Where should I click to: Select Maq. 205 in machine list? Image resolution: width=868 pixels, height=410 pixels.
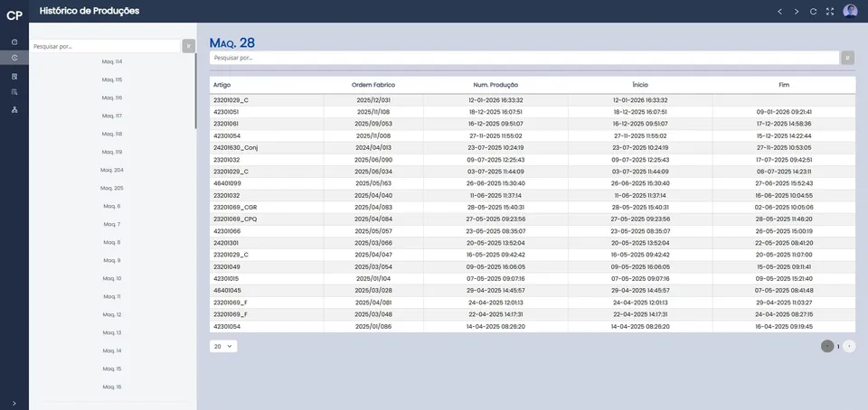click(112, 188)
